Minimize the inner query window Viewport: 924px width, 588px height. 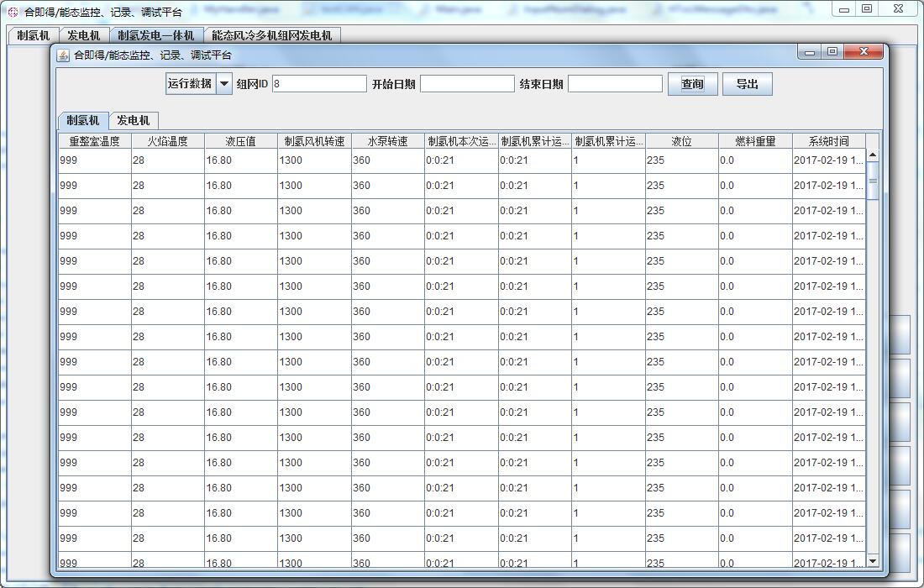pos(810,52)
